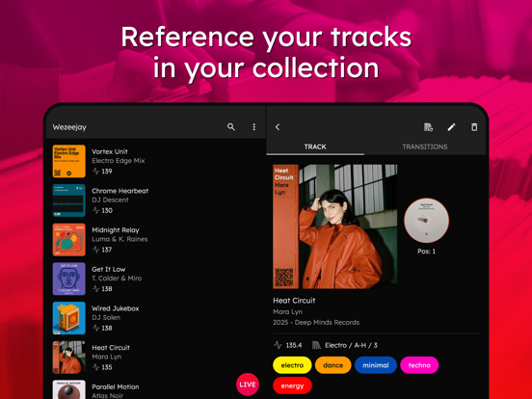
Task: Click artist name DJ Descent
Action: click(x=110, y=200)
